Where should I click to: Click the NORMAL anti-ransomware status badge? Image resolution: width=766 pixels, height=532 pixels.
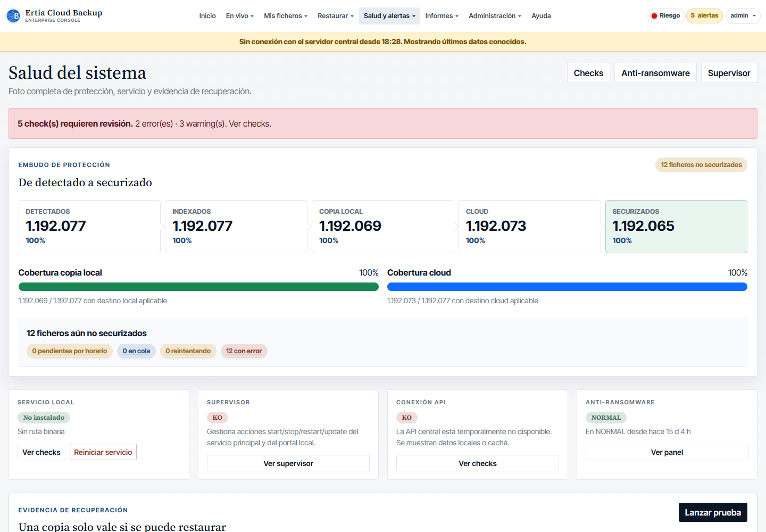pos(606,418)
